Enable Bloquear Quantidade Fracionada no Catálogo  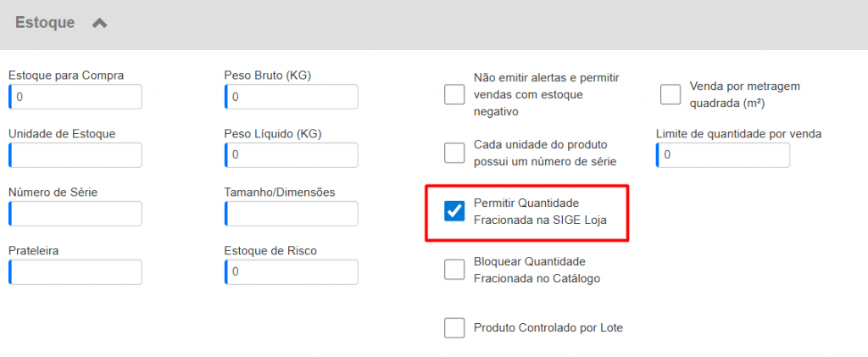tap(454, 270)
